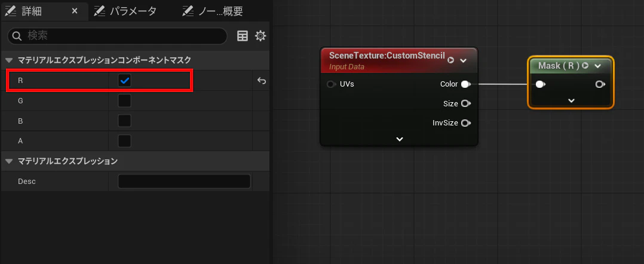
Task: Click the Mask node preview play icon
Action: [x=585, y=65]
